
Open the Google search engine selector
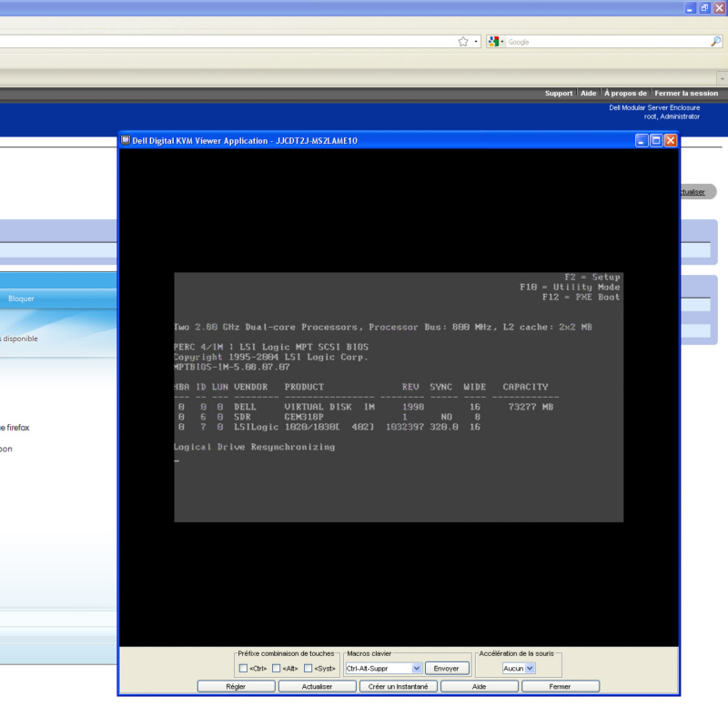(496, 42)
